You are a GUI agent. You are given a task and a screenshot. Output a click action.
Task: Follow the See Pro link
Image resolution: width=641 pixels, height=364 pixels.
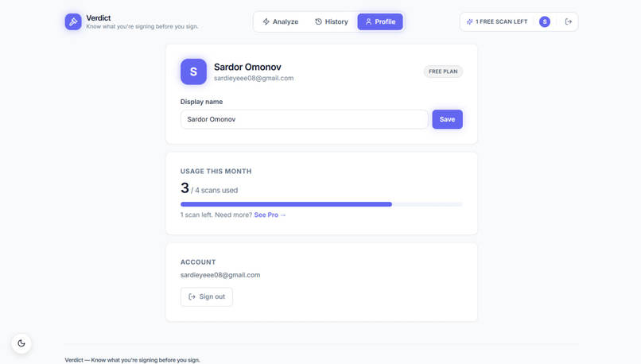pyautogui.click(x=270, y=215)
